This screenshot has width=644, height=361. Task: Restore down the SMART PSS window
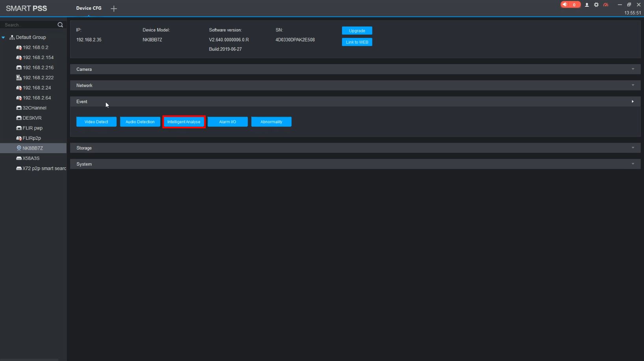coord(629,5)
